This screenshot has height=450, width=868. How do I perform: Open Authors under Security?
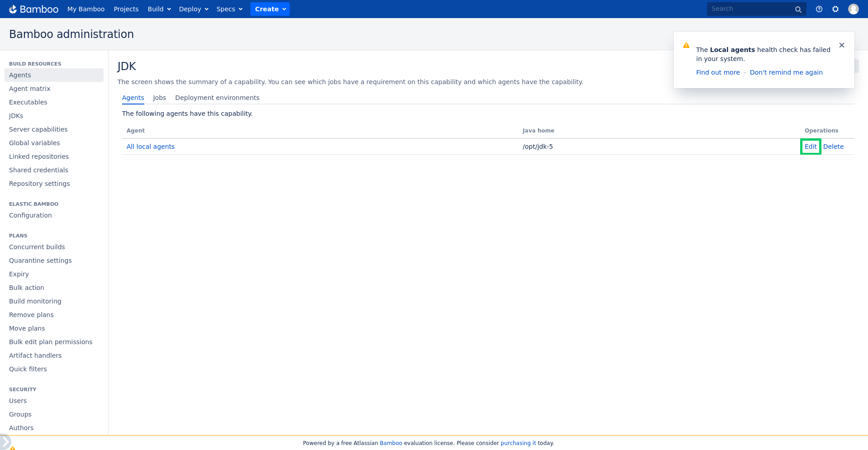[54, 428]
